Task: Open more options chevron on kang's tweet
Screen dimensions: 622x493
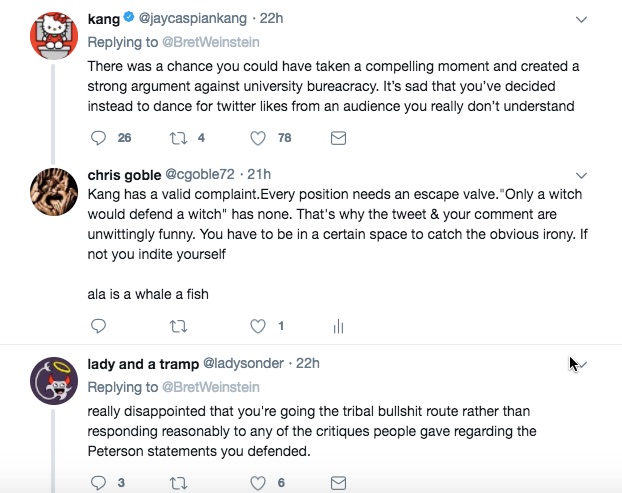Action: tap(581, 19)
